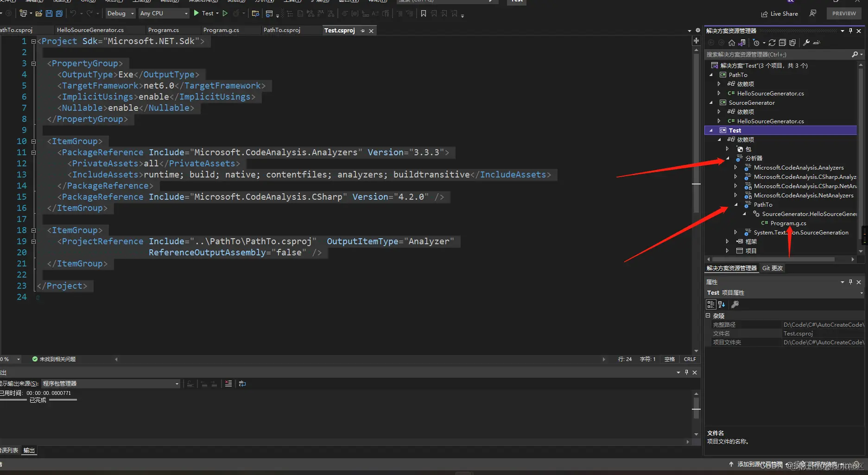Click the Solution Explorer search field
Screen dimensions: 868x475
click(x=779, y=55)
